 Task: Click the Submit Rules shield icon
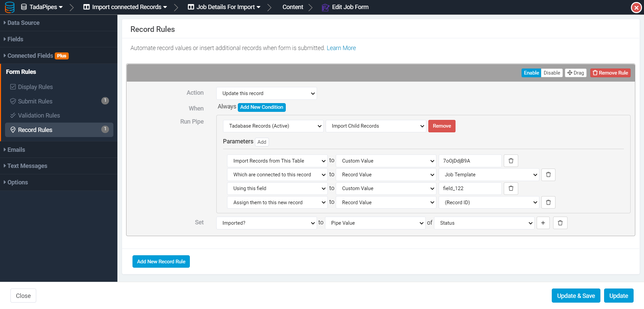(x=13, y=101)
